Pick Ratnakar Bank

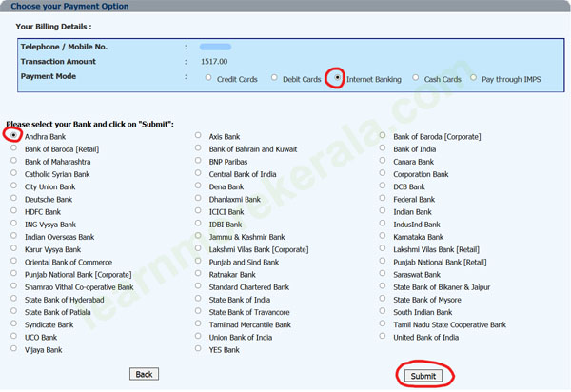click(x=198, y=273)
